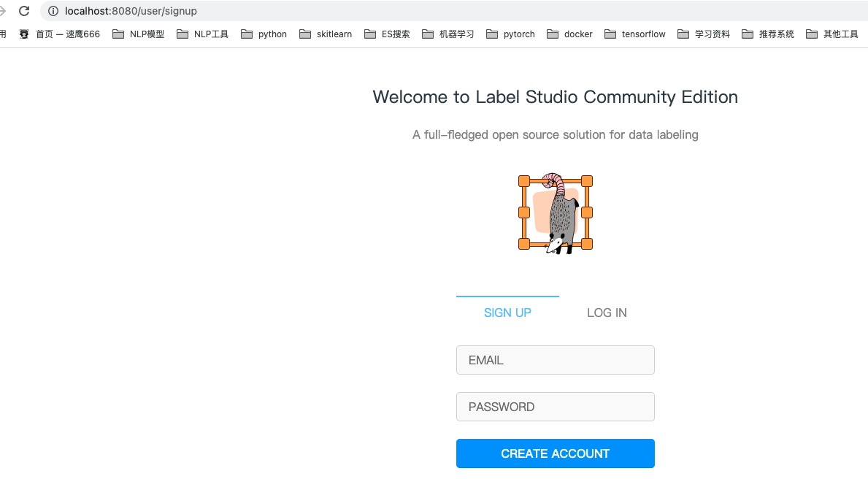Open the 机器学习 bookmark folder
Screen dimensions: 868x479
coord(448,34)
